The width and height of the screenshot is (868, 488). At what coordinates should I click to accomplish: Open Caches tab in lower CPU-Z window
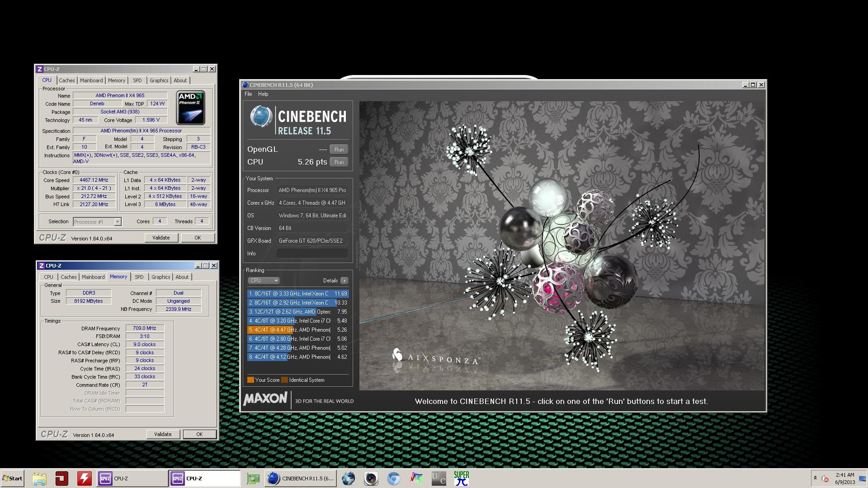click(x=69, y=277)
